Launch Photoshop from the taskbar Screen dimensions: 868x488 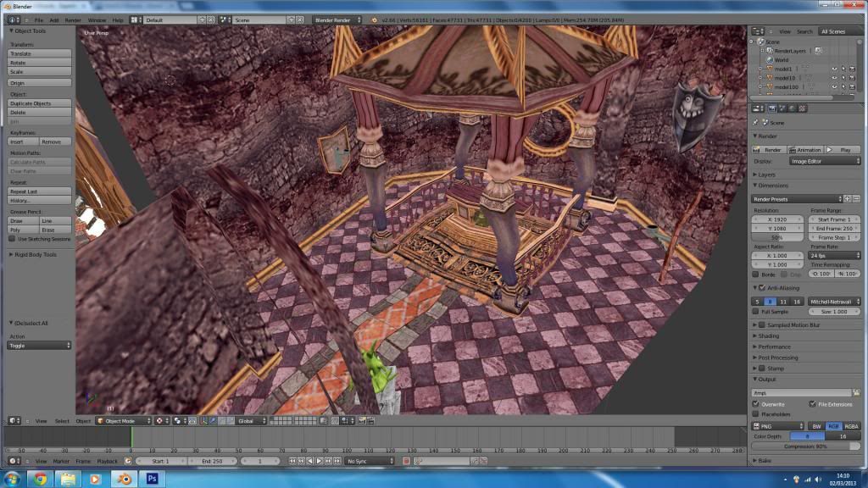coord(153,479)
